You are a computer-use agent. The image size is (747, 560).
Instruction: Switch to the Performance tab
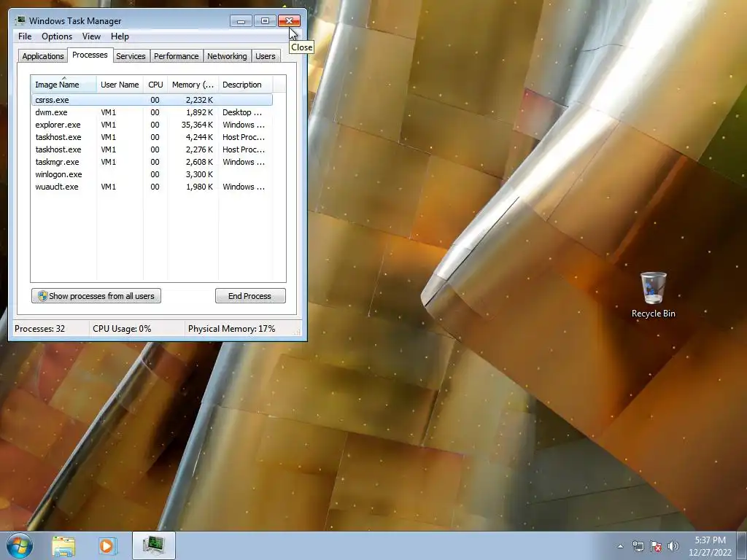click(x=177, y=56)
